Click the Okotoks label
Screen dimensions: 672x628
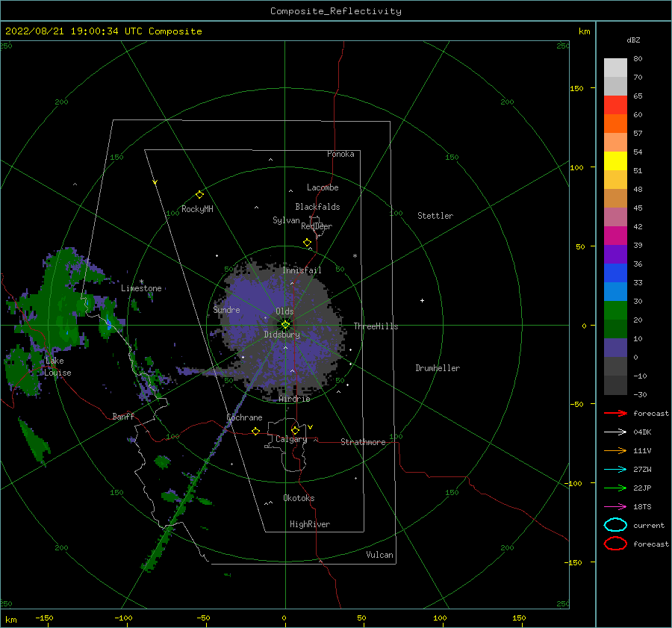pyautogui.click(x=299, y=498)
